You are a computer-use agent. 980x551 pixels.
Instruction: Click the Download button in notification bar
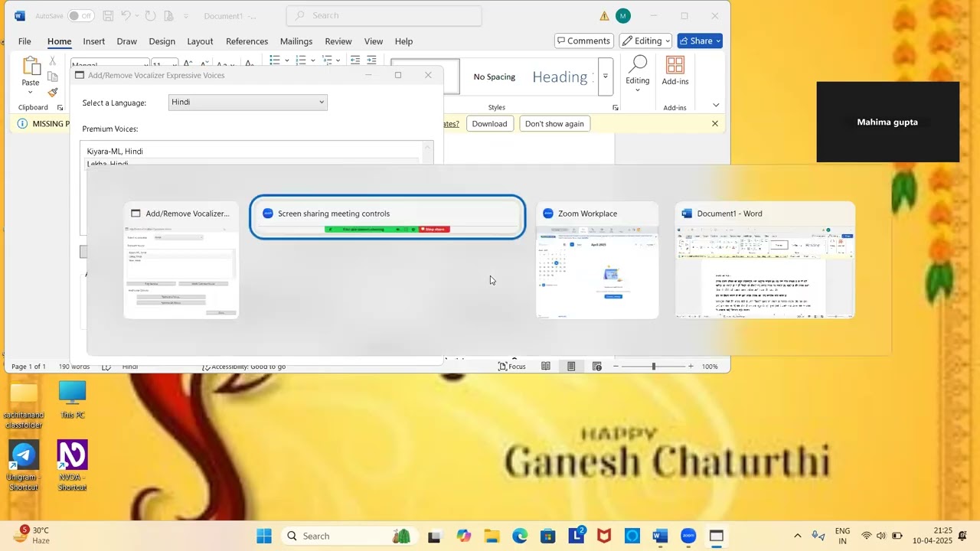489,124
